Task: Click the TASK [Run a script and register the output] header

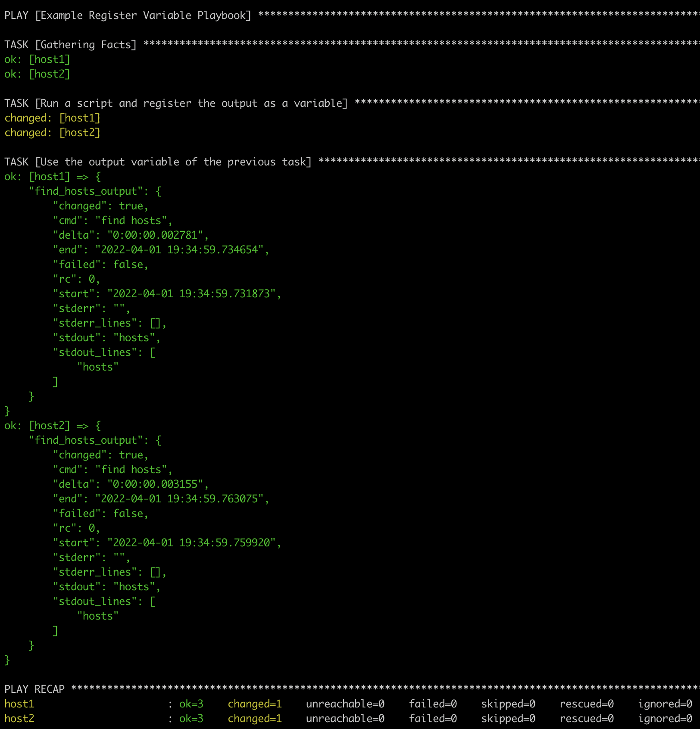Action: [x=175, y=103]
